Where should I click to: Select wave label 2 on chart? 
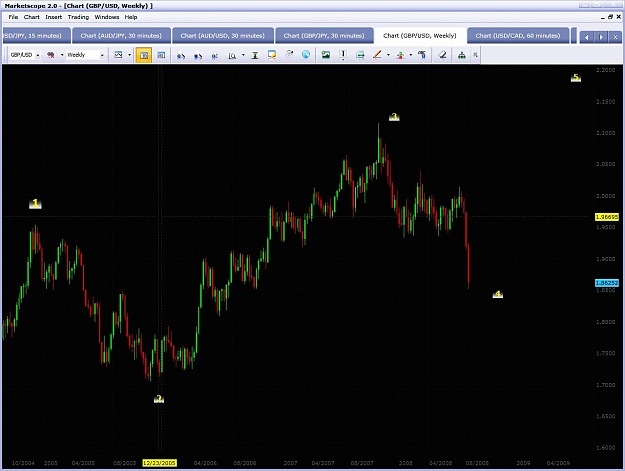click(159, 398)
